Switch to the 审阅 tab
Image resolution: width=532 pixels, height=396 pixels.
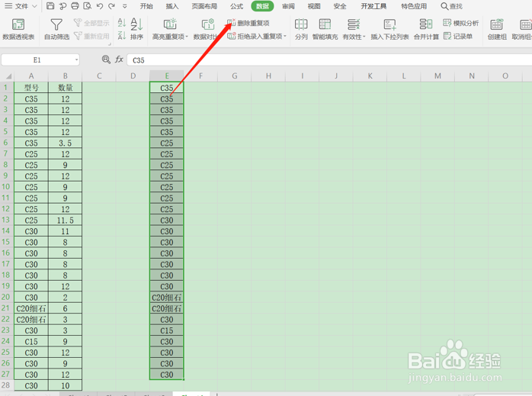click(288, 6)
